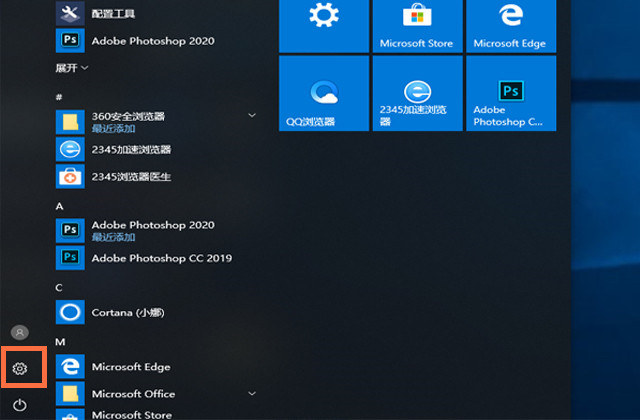Image resolution: width=640 pixels, height=420 pixels.
Task: Open 2345浏览器医生 label
Action: pyautogui.click(x=131, y=177)
